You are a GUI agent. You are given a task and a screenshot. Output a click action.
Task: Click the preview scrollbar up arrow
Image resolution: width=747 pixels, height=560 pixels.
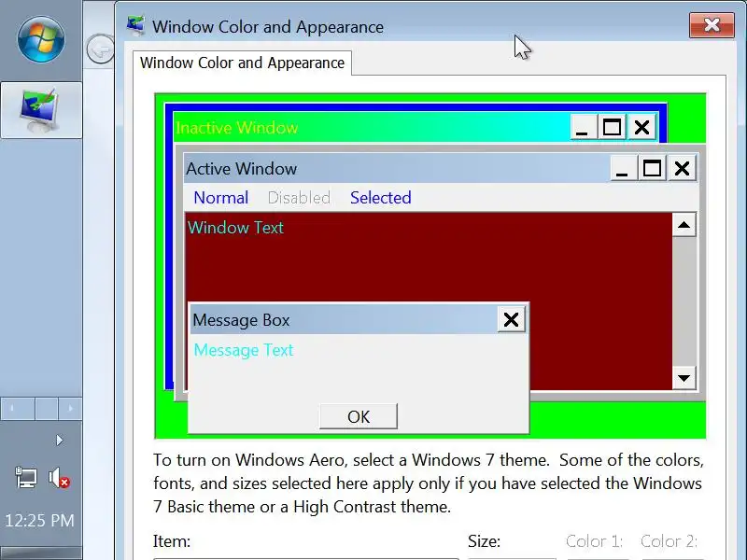684,225
